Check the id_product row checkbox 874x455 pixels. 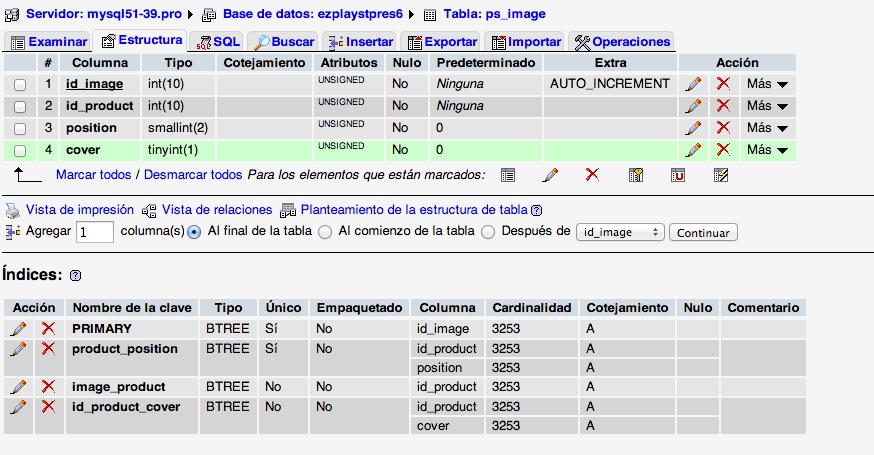coord(20,107)
